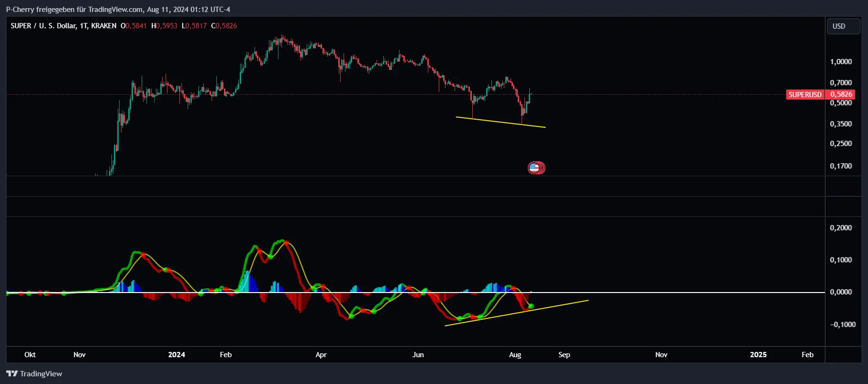
Task: Click the current price value 0,5826 tag
Action: 840,94
